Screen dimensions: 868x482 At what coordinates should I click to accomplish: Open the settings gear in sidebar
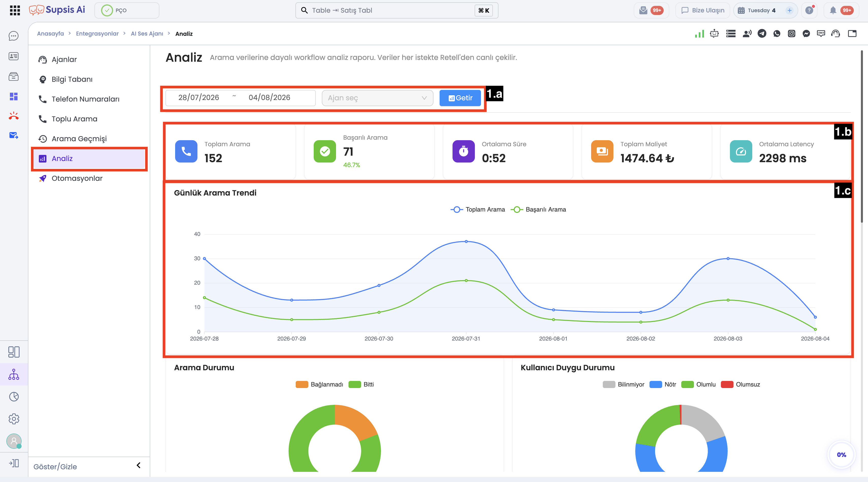[x=14, y=419]
